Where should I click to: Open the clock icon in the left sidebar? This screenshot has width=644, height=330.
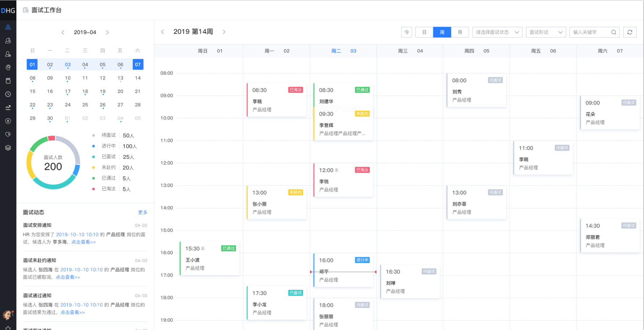[8, 94]
